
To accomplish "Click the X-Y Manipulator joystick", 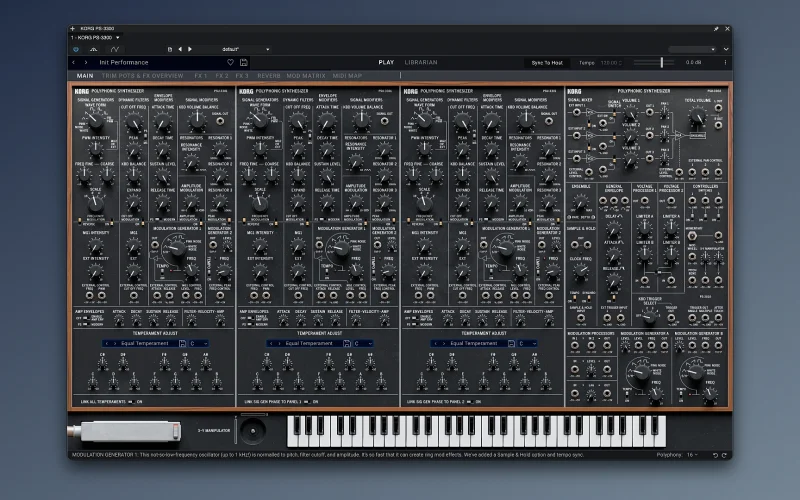I will pos(253,431).
